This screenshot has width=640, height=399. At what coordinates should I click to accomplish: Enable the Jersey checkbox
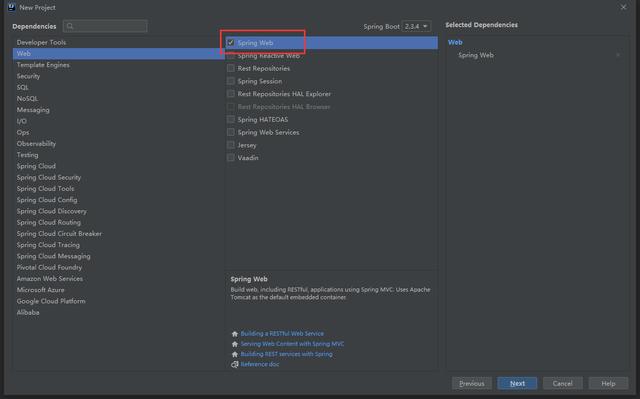click(231, 145)
